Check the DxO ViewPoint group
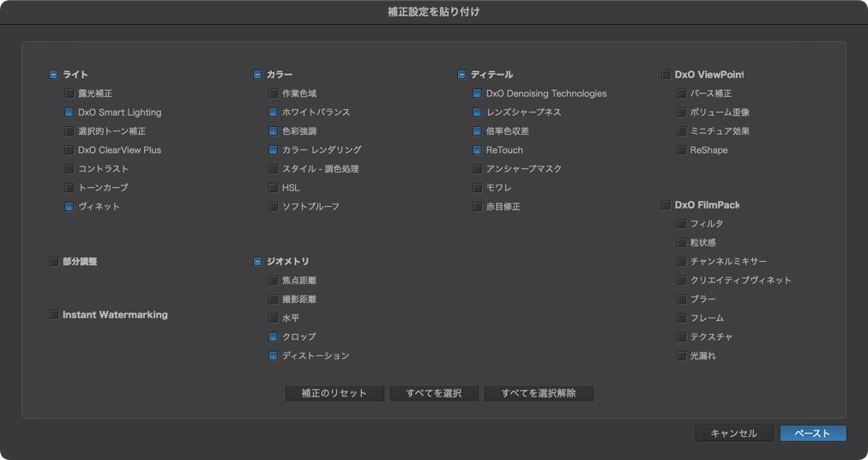 (x=666, y=75)
